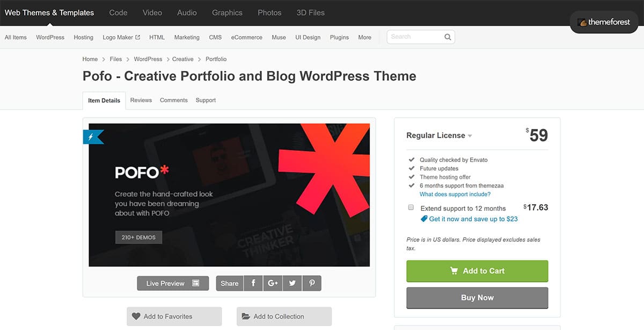644x330 pixels.
Task: Click the Pofo theme page title
Action: [250, 76]
